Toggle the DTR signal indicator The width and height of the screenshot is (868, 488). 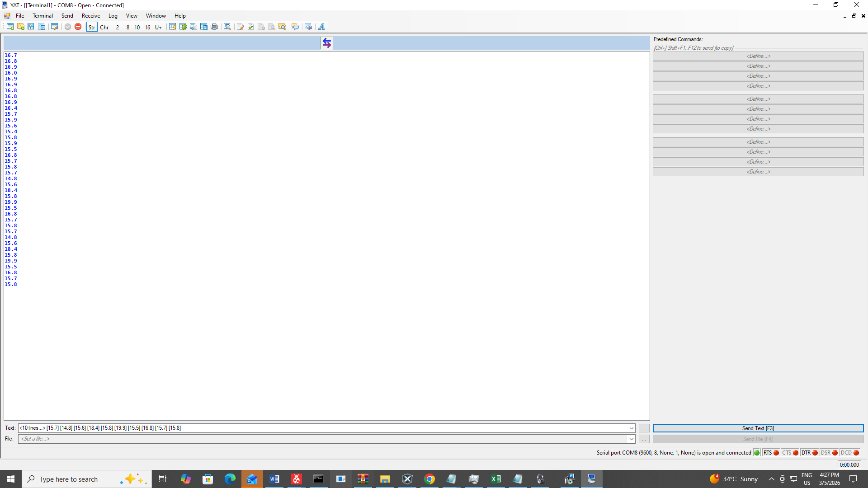pos(810,453)
